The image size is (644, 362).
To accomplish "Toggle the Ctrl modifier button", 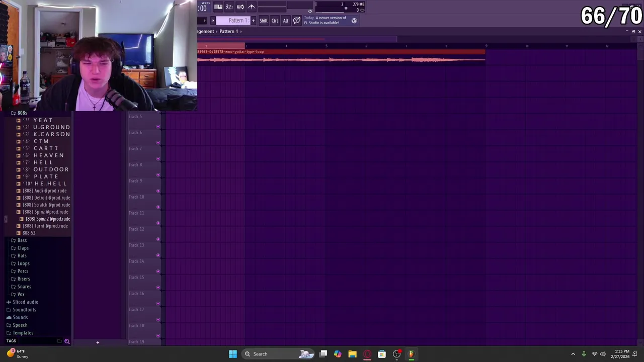I will click(x=275, y=21).
